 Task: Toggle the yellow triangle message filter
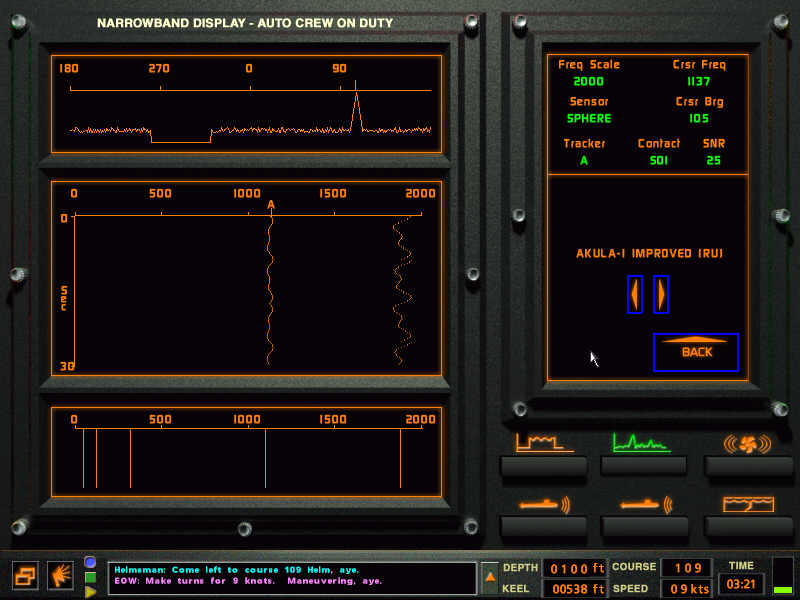click(x=90, y=591)
